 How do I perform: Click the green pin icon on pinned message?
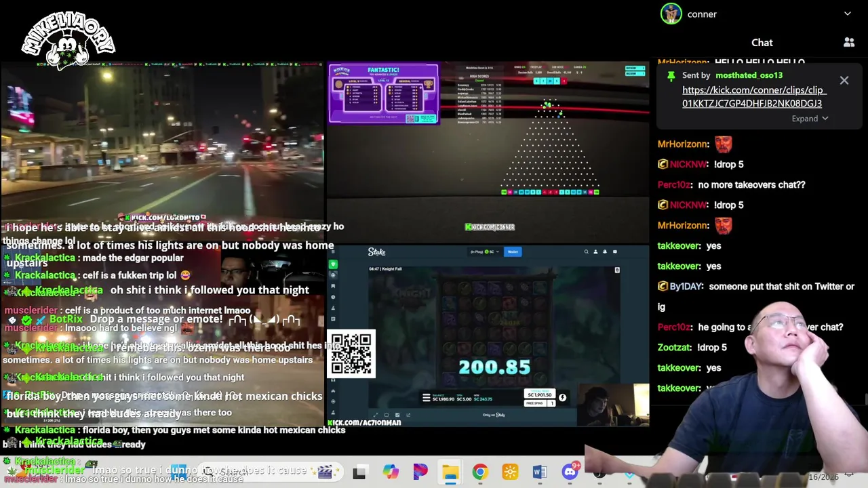point(671,75)
